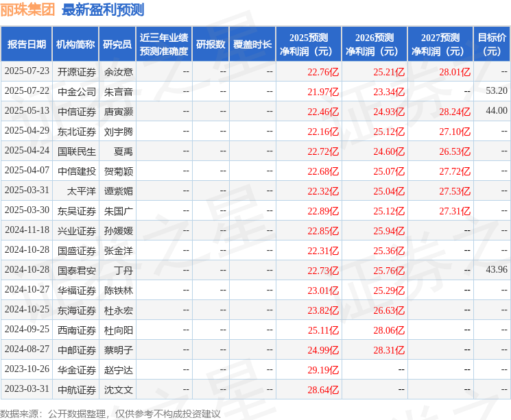Click 西南证券 institution cell

(x=77, y=330)
